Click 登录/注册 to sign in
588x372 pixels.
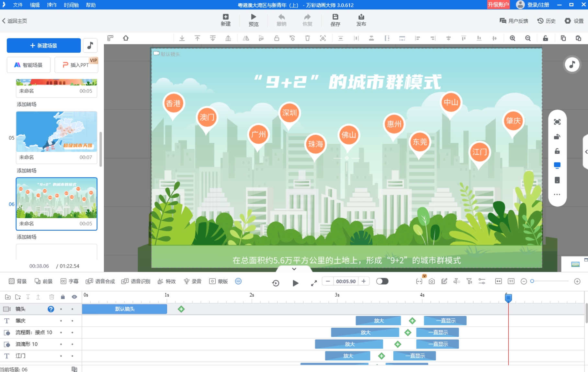tap(538, 5)
